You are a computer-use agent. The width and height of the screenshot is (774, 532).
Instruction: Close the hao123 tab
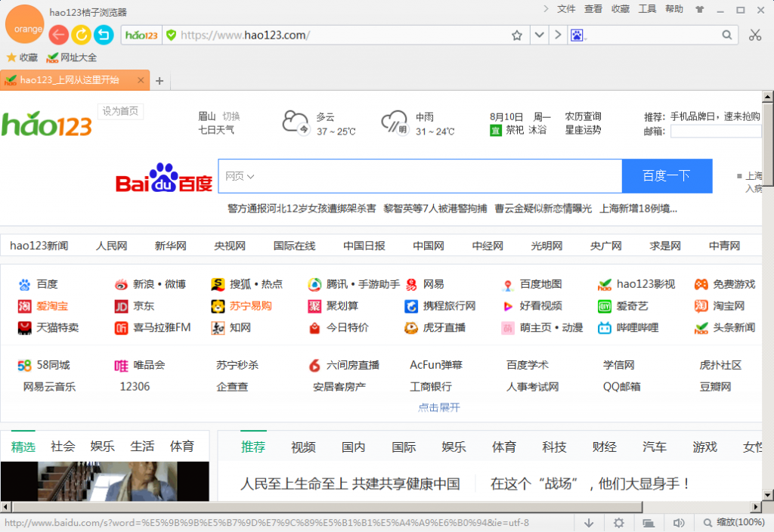tap(141, 80)
